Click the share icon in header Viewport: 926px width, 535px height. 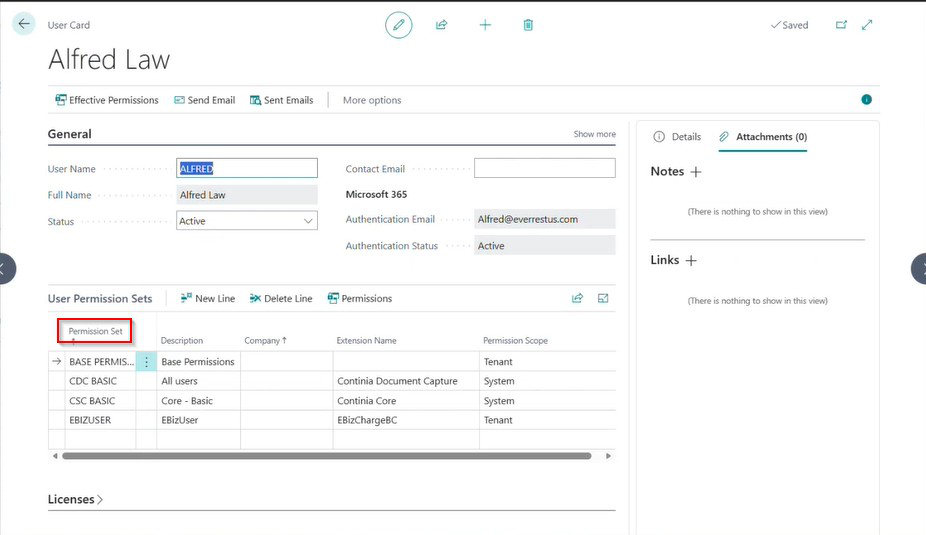442,25
